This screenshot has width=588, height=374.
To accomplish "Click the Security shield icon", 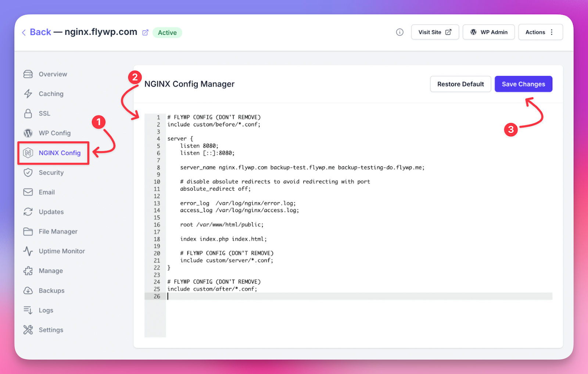I will (28, 172).
